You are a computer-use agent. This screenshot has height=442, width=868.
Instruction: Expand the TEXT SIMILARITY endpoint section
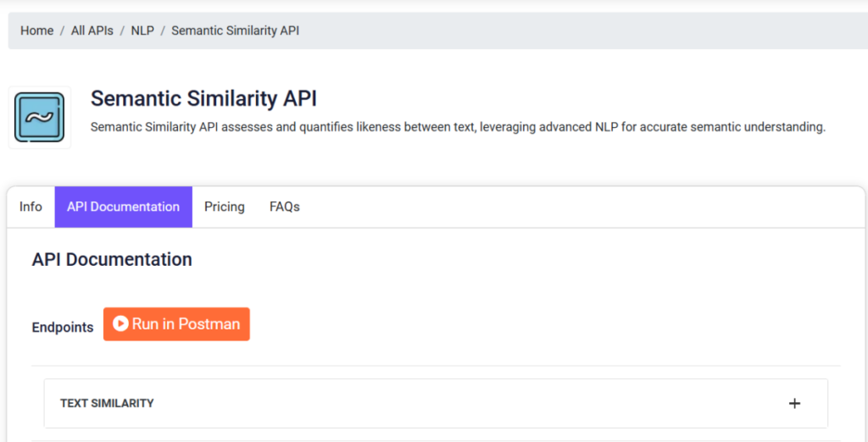pos(436,403)
